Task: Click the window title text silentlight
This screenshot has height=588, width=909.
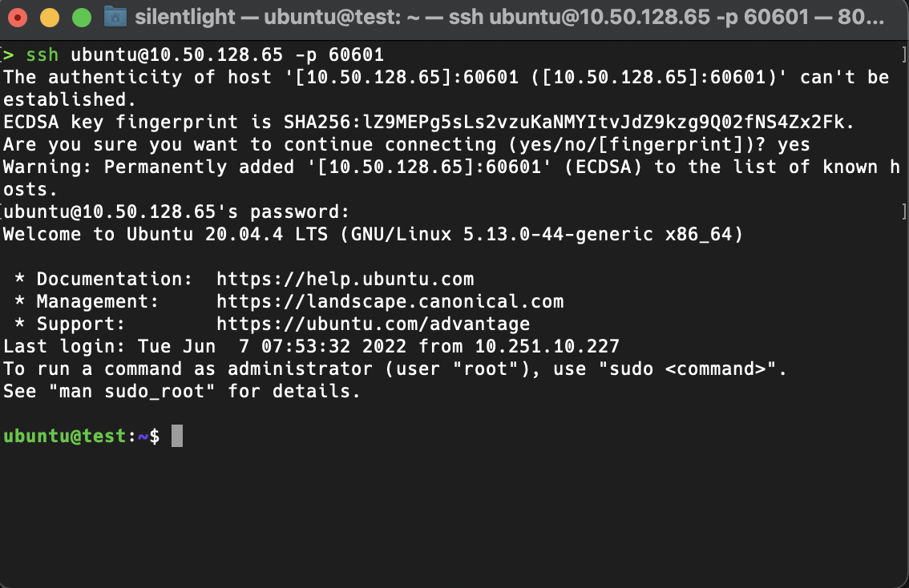Action: pos(185,18)
